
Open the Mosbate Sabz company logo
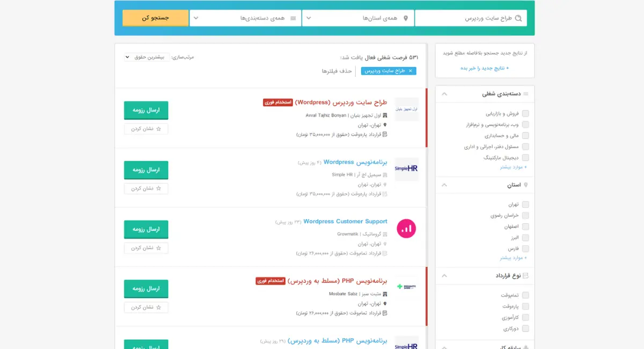point(406,287)
